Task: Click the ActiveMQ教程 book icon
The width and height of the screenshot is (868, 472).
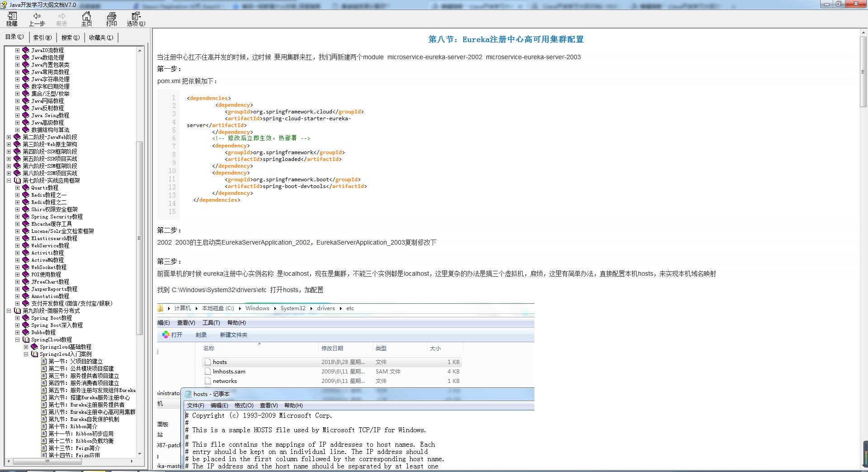Action: [x=26, y=260]
